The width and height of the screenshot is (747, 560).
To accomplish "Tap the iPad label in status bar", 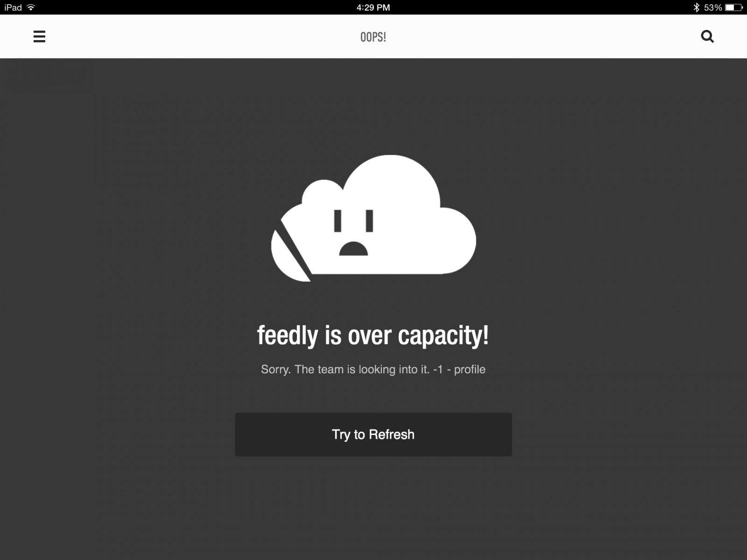I will click(x=13, y=7).
